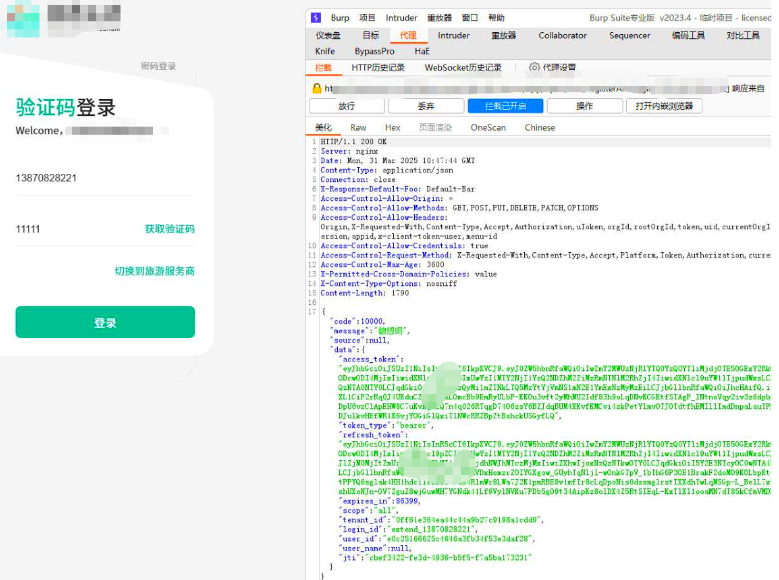779x580 pixels.
Task: Click the 验证码登录 heading
Action: (x=66, y=107)
